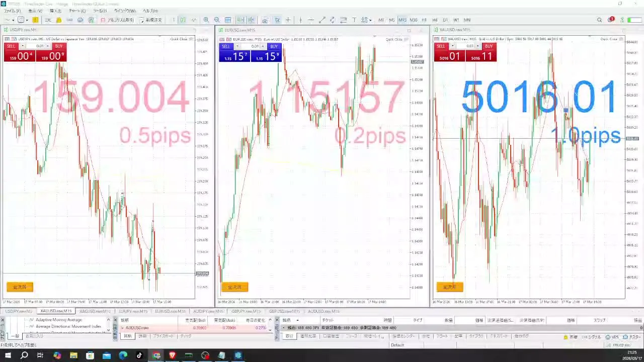Viewport: 644px width, 362px height.
Task: Select Adaptive Moving Average in the Navigator
Action: point(58,320)
